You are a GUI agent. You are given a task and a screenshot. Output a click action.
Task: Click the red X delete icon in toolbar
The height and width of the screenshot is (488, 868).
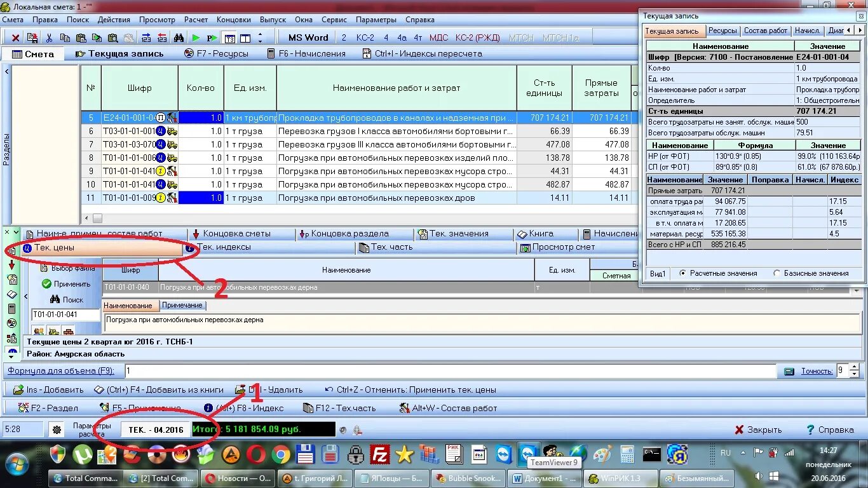pyautogui.click(x=16, y=38)
